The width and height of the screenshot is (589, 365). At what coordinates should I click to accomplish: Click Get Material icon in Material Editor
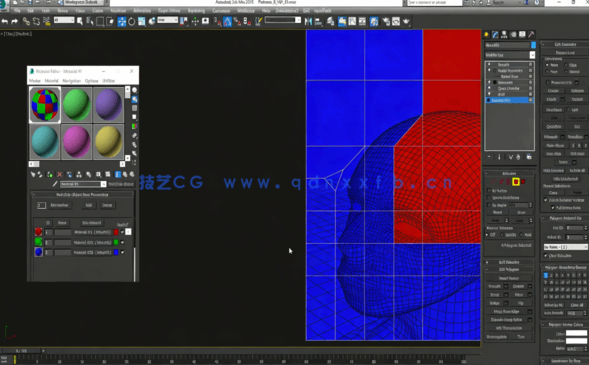pos(33,175)
